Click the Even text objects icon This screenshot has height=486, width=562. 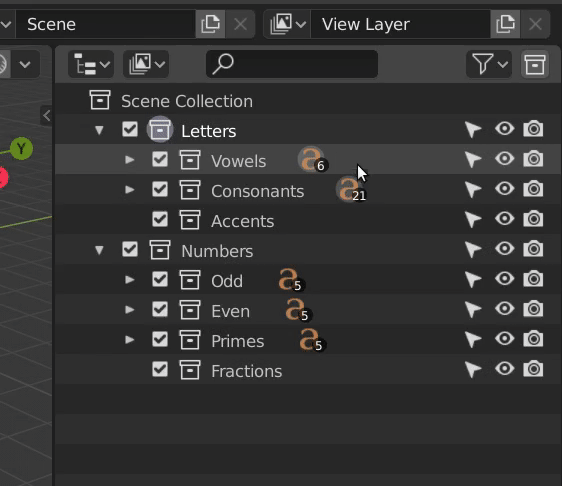(299, 310)
